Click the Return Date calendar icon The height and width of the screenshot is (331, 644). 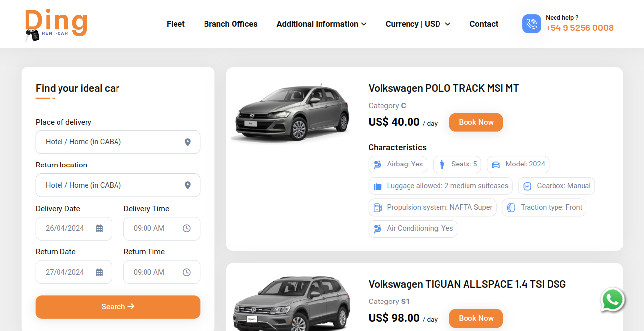pyautogui.click(x=99, y=272)
